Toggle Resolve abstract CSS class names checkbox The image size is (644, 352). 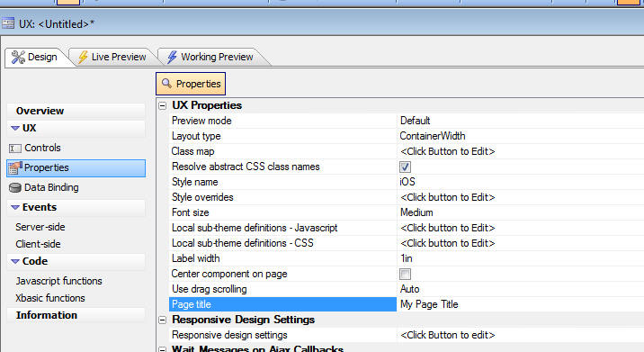(405, 167)
